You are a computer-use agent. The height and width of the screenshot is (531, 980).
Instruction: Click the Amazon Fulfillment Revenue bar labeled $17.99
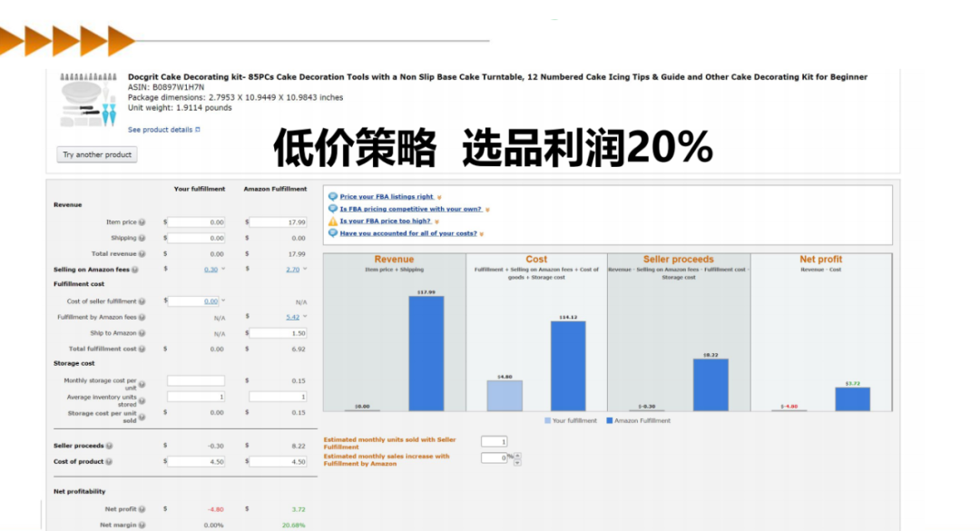pos(426,353)
